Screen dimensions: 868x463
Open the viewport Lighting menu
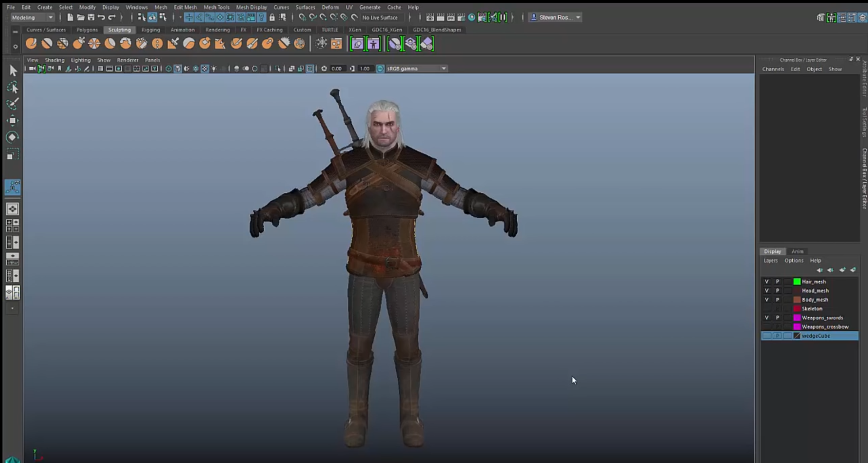pyautogui.click(x=81, y=60)
